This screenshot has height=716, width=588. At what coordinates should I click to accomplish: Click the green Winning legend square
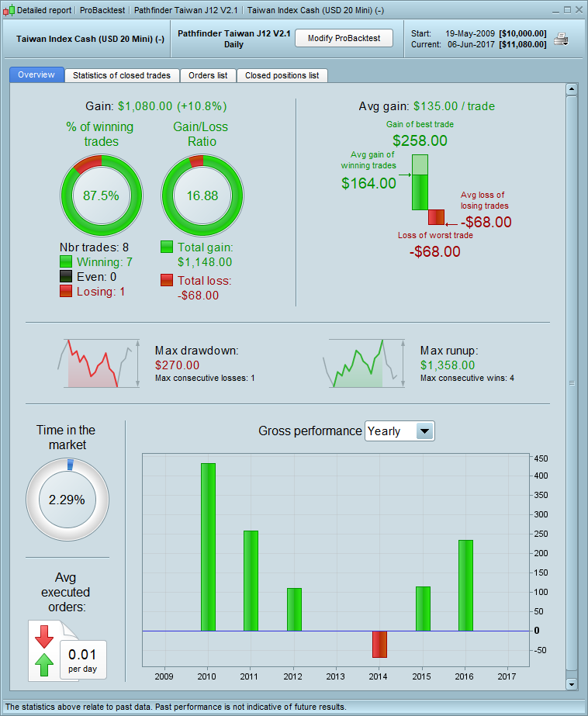[66, 261]
